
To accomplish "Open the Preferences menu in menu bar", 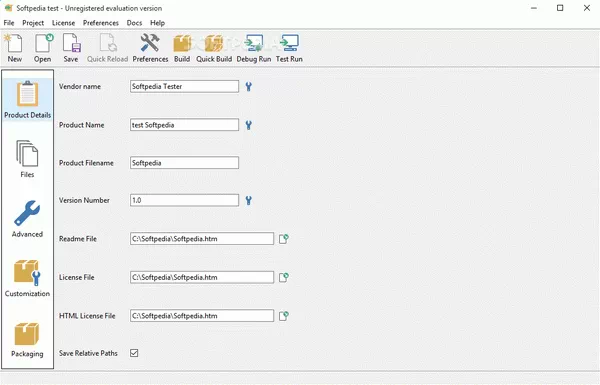I will (101, 23).
